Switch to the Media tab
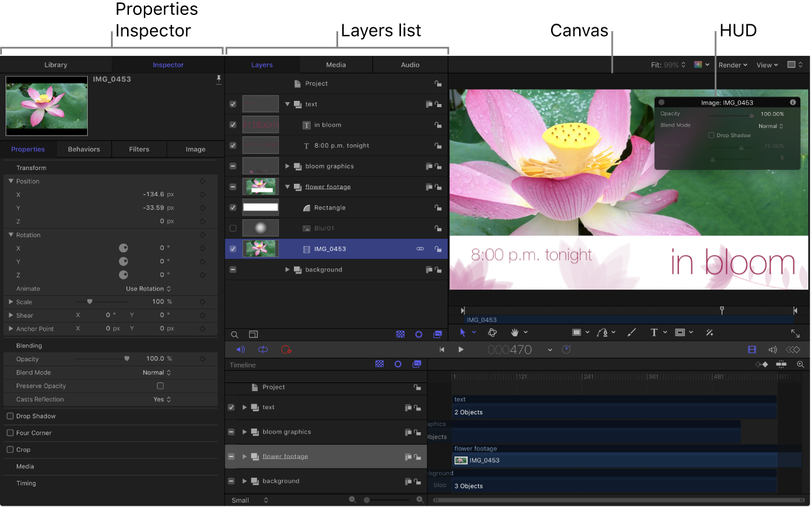The image size is (812, 507). coord(336,64)
